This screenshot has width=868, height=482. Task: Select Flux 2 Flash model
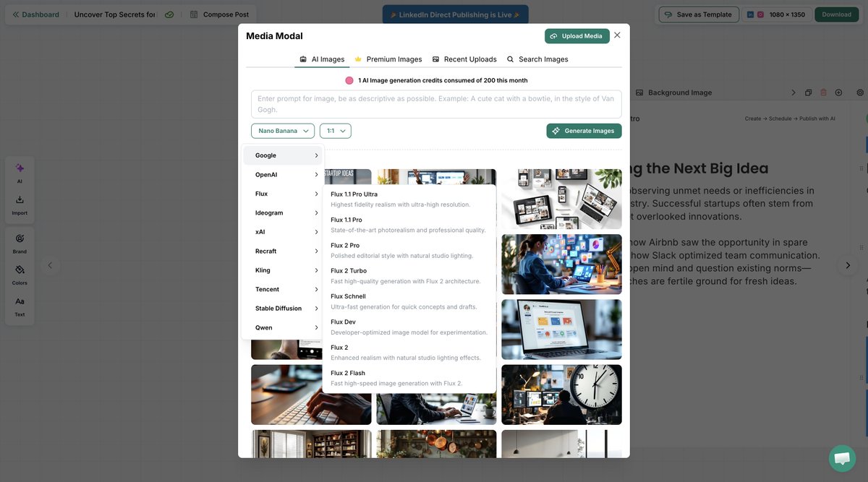click(409, 378)
